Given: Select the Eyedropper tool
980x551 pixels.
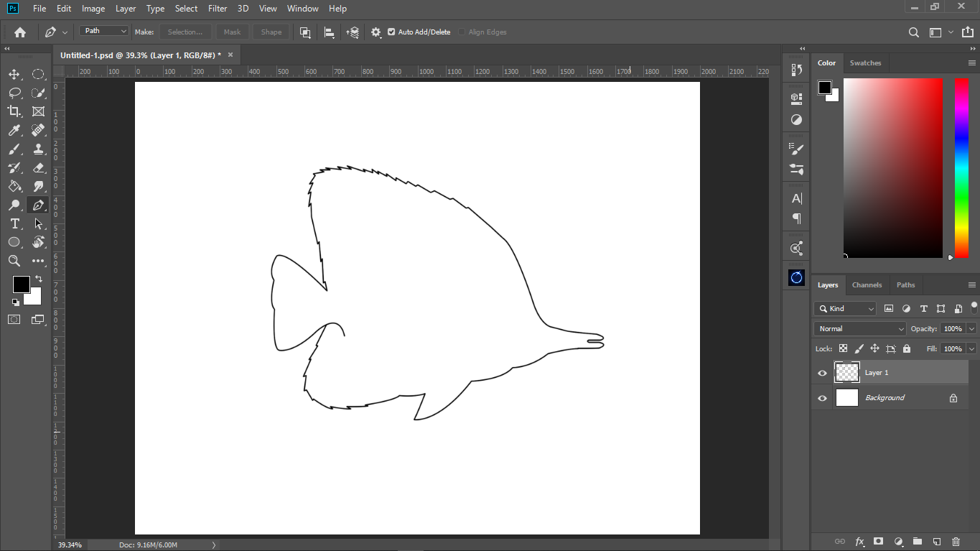Looking at the screenshot, I should pos(14,130).
